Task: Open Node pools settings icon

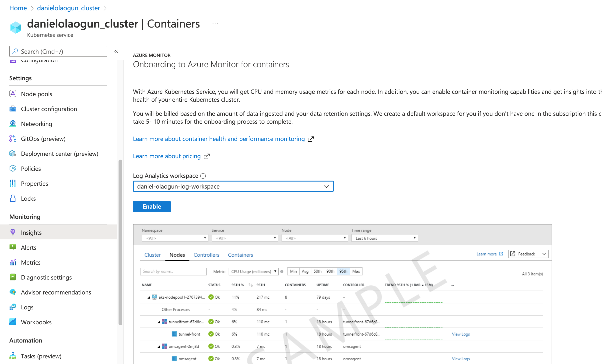Action: coord(13,94)
